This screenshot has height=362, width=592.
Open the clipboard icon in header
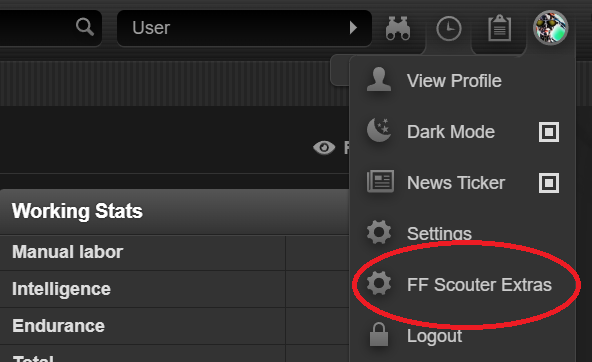[500, 28]
